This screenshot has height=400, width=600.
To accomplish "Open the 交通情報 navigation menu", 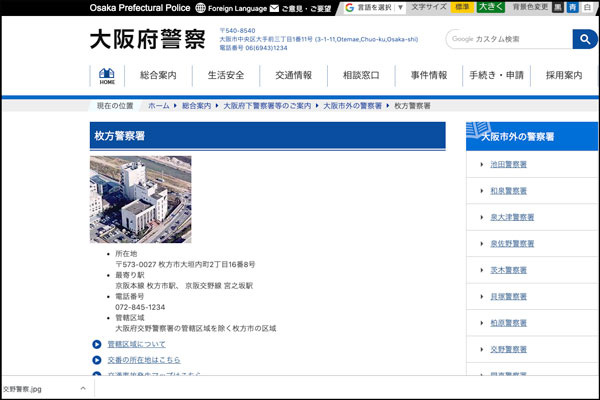I will 294,76.
